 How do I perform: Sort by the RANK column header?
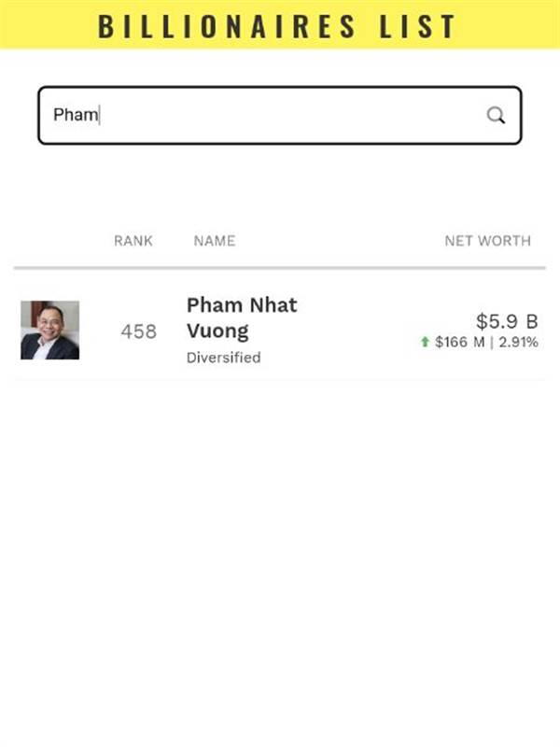click(x=133, y=241)
